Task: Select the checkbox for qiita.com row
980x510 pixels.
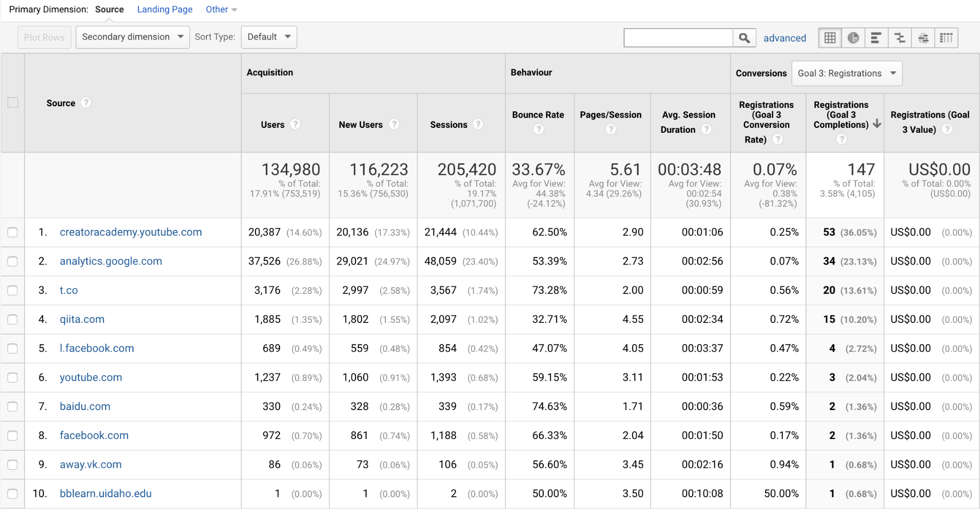Action: [13, 319]
